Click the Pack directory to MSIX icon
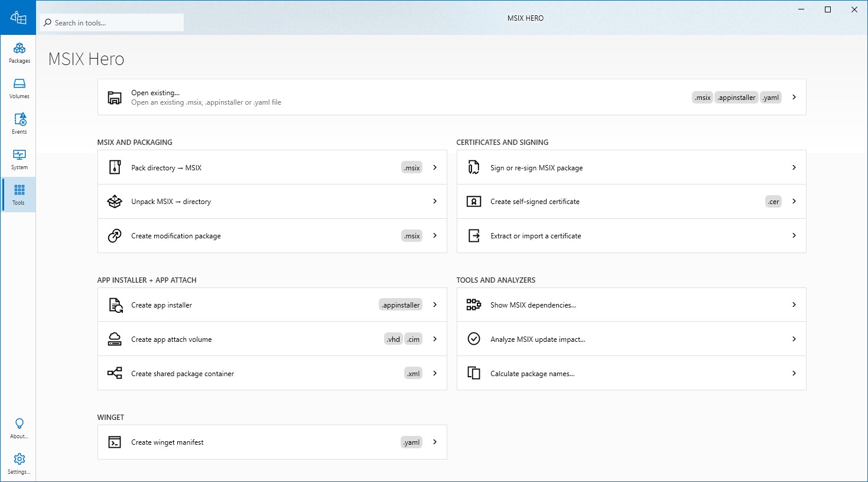The height and width of the screenshot is (482, 868). [x=115, y=167]
